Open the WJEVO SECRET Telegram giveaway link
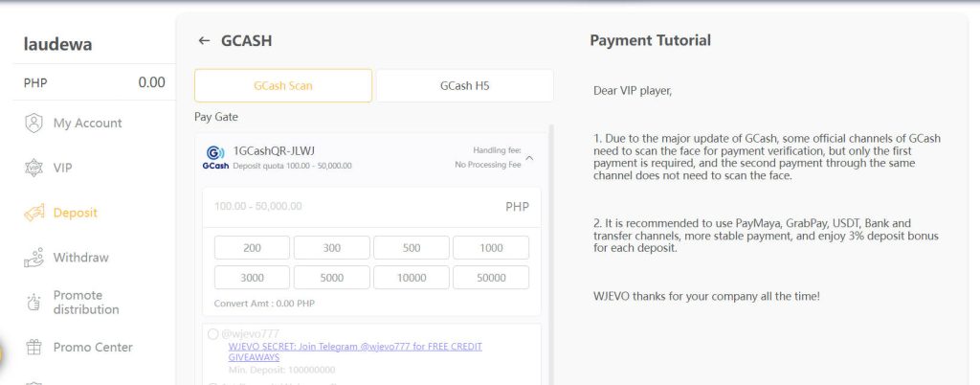Viewport: 980px width, 385px height. pos(355,351)
